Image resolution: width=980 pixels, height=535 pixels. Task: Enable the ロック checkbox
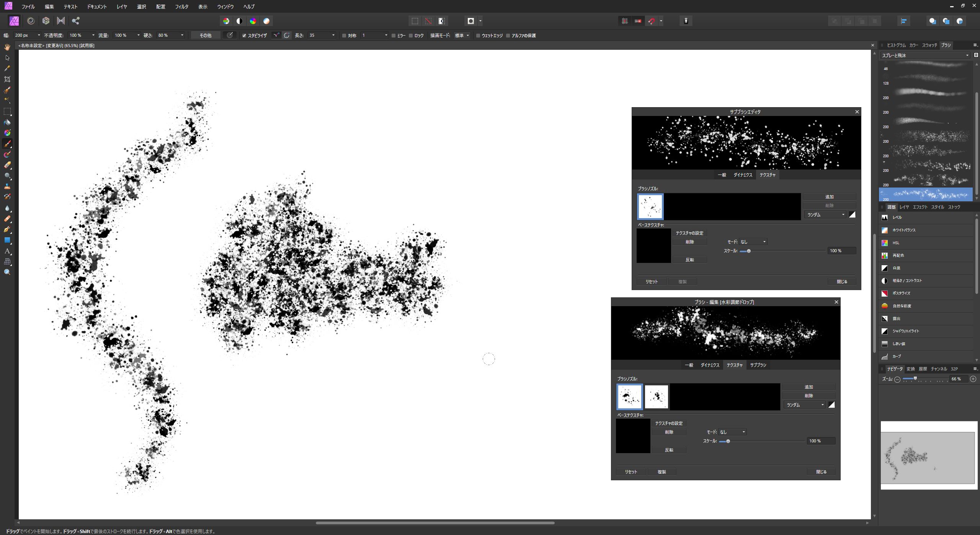411,36
